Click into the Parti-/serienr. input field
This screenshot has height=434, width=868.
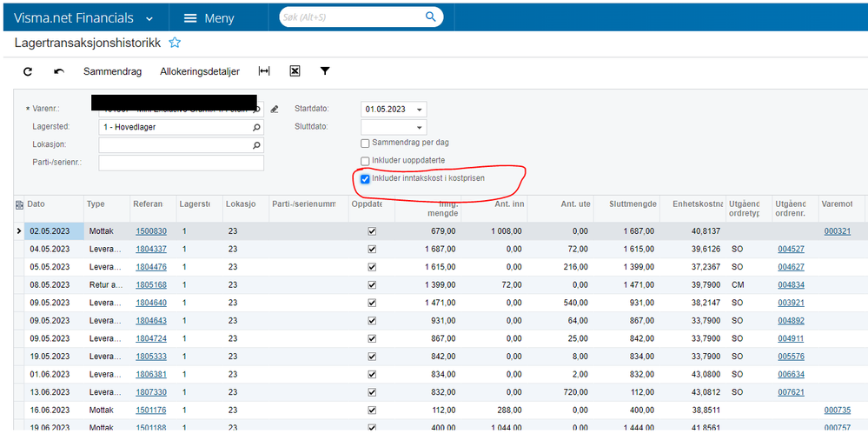click(181, 163)
